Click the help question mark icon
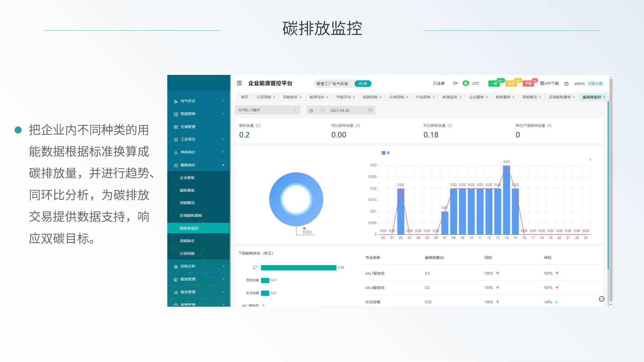 566,84
